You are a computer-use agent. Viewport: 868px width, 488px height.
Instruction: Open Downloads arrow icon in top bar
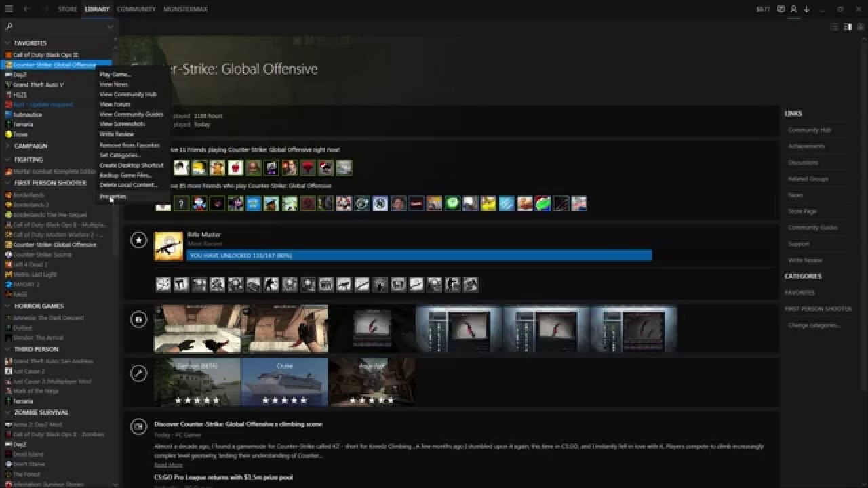pyautogui.click(x=806, y=9)
